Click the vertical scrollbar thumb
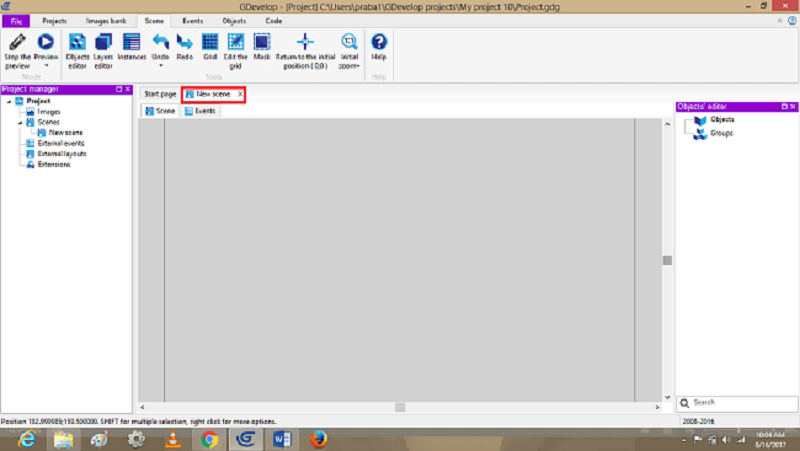The width and height of the screenshot is (800, 451). 667,260
